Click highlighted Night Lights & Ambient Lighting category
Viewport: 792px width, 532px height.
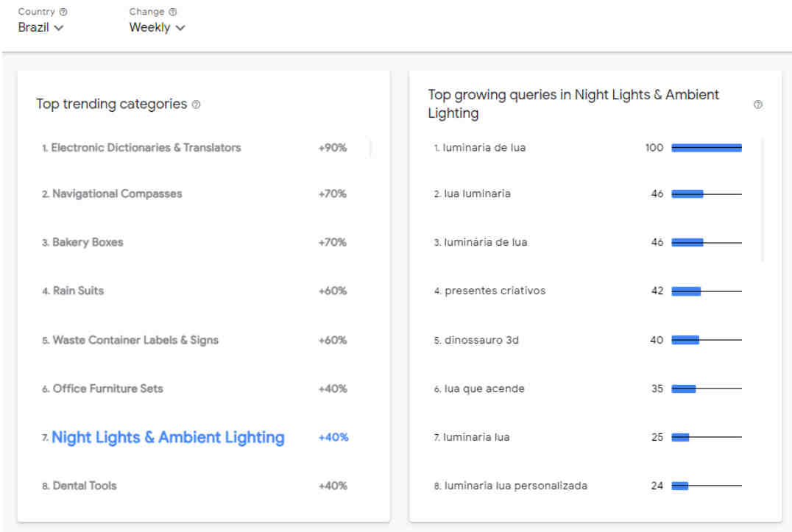(x=168, y=438)
